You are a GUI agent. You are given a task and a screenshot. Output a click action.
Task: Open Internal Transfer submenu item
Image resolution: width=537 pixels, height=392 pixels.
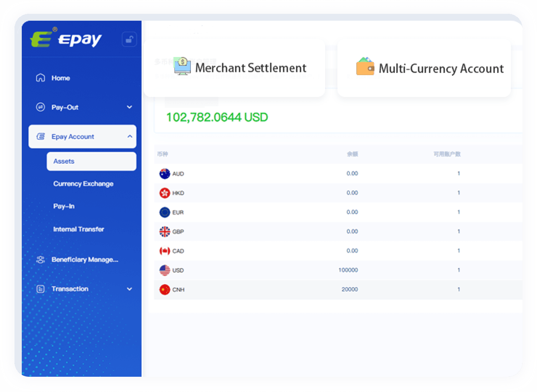pyautogui.click(x=78, y=229)
